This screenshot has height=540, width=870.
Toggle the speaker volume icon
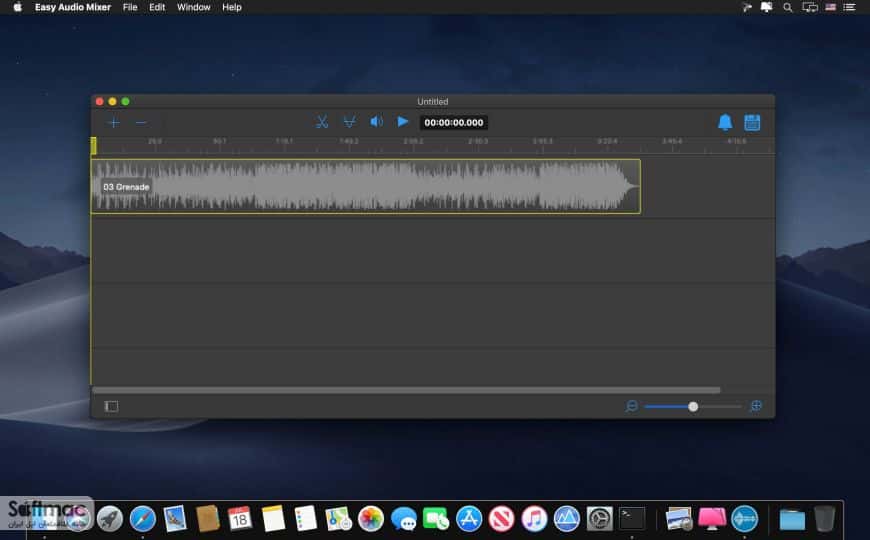(x=377, y=122)
